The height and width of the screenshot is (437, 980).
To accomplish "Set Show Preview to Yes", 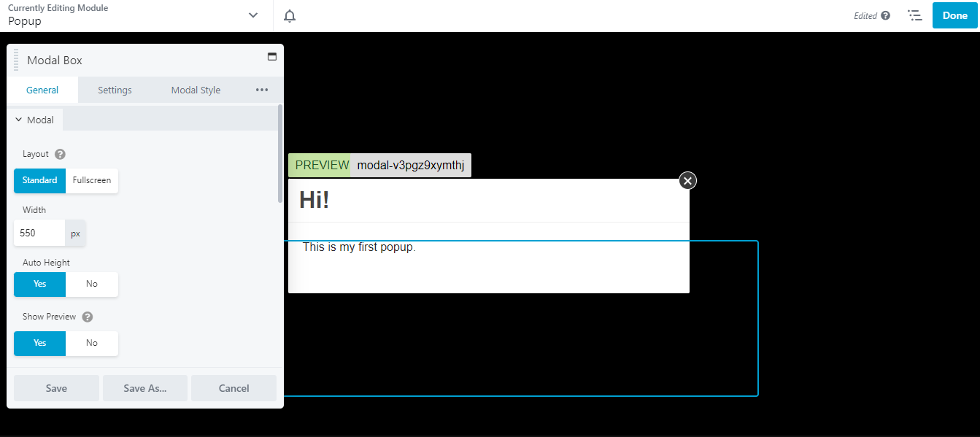I will (39, 343).
